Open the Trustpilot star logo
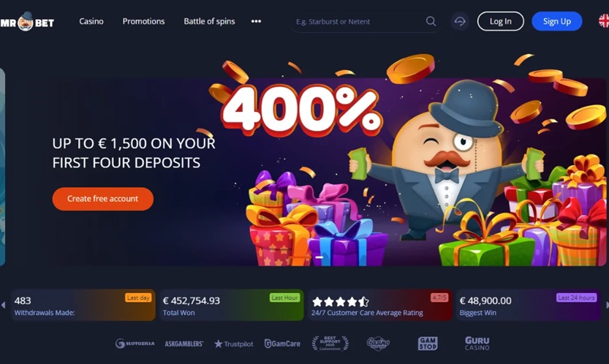Image resolution: width=609 pixels, height=364 pixels. click(x=233, y=344)
